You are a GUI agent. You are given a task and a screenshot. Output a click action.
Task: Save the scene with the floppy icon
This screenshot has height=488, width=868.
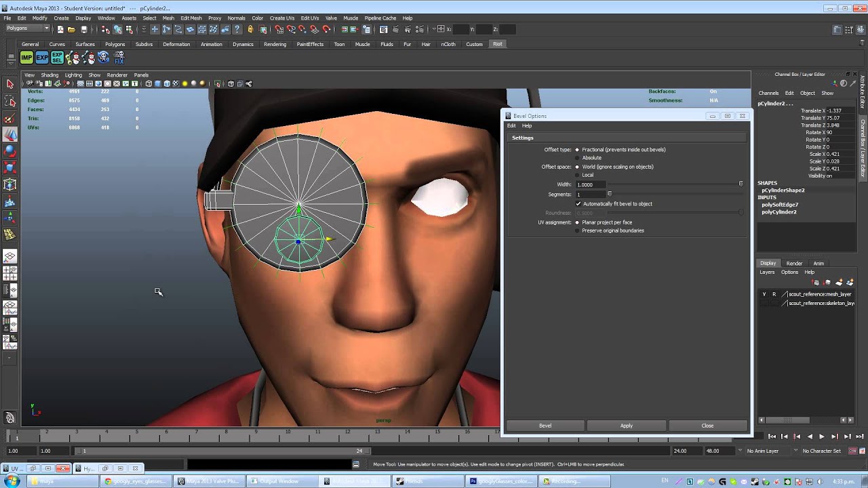(x=84, y=29)
